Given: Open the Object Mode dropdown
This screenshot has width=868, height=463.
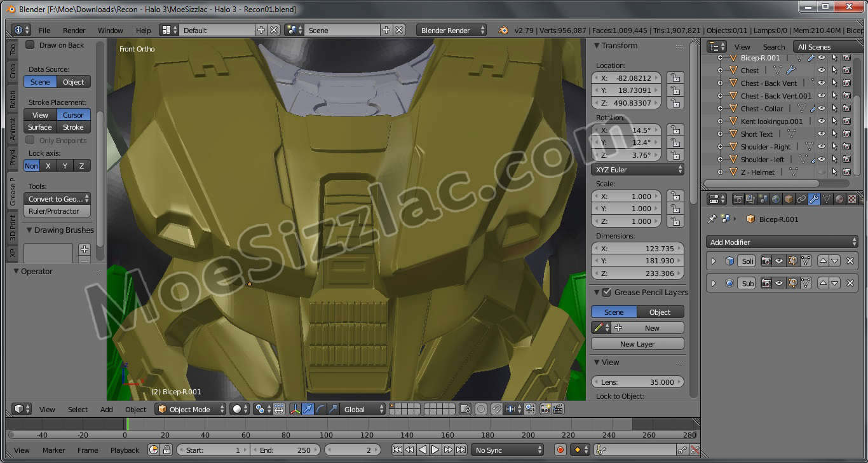Looking at the screenshot, I should click(190, 410).
